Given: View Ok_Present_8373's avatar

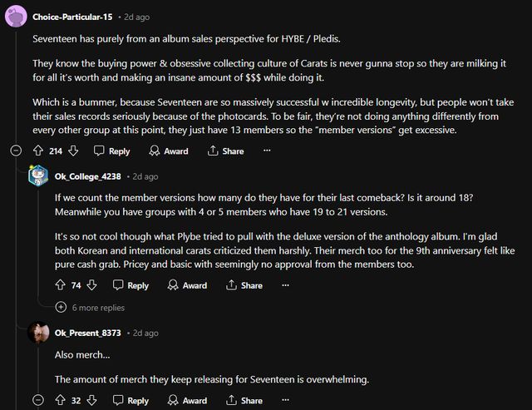Looking at the screenshot, I should click(x=38, y=333).
